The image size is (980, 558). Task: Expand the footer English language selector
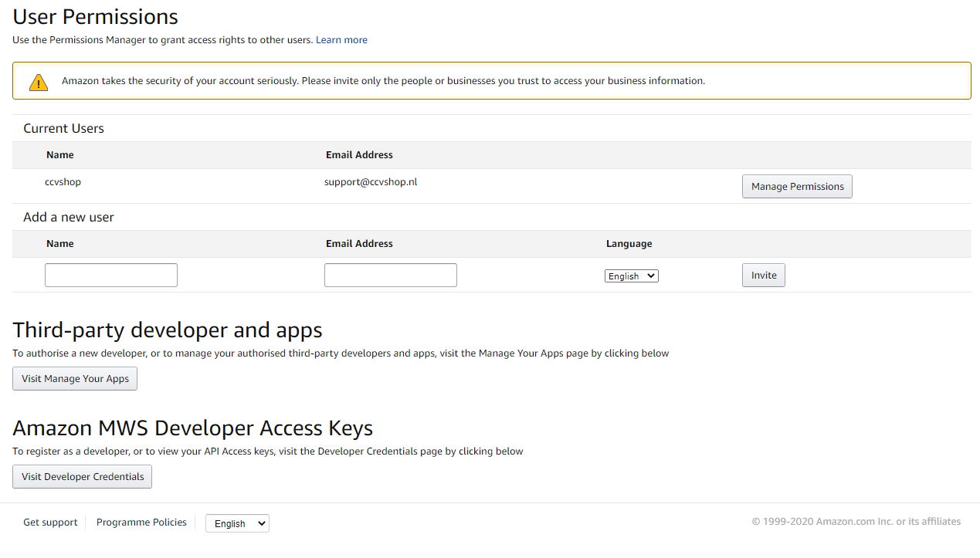237,523
